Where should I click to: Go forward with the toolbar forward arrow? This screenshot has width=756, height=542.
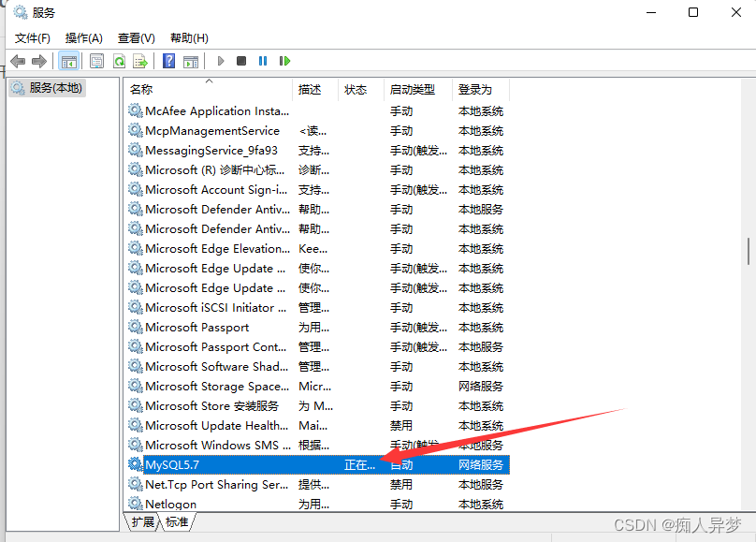(39, 61)
